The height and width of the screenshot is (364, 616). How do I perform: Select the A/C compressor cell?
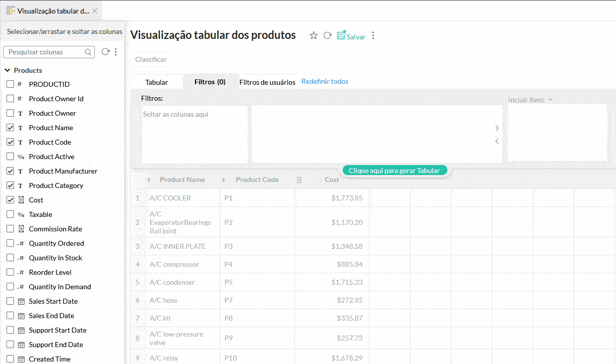183,264
